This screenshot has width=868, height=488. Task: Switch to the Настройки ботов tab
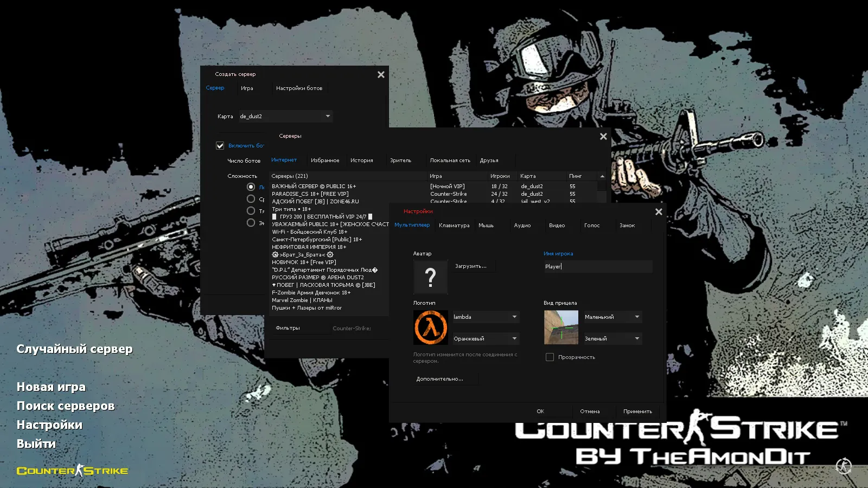[x=299, y=88]
